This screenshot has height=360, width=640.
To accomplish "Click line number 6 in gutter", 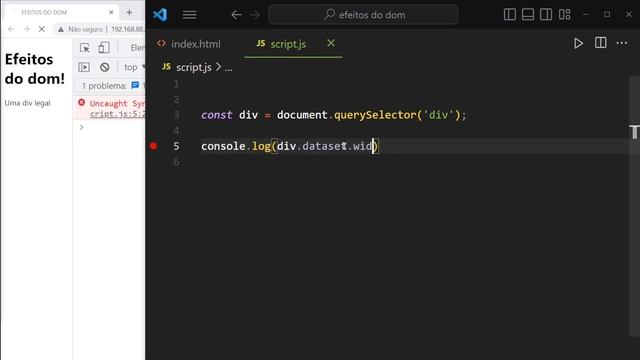I will (x=176, y=162).
